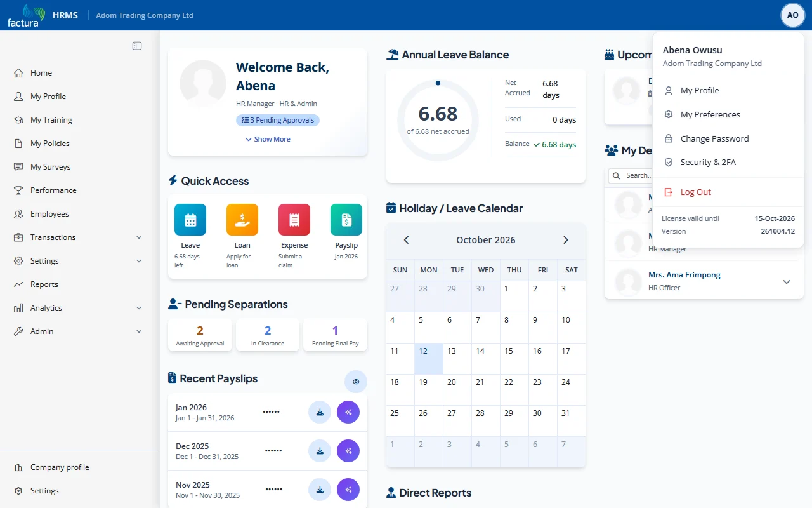Toggle payslip amounts visibility eye icon
This screenshot has height=508, width=812.
click(356, 382)
